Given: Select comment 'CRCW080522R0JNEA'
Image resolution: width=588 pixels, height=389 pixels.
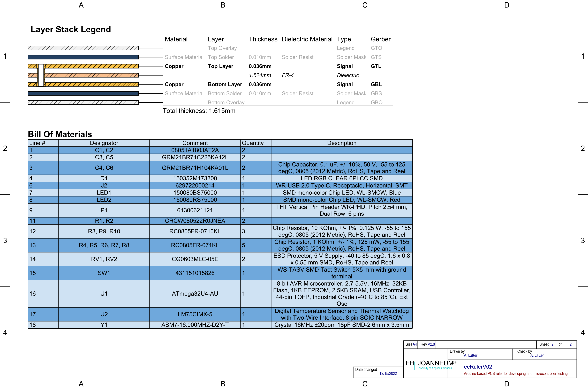Looking at the screenshot, I should pos(195,221).
